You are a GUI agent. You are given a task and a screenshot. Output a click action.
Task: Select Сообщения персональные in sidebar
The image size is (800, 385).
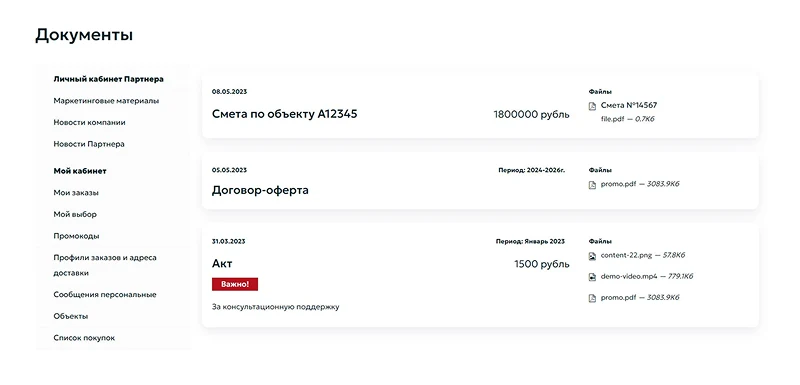click(105, 295)
